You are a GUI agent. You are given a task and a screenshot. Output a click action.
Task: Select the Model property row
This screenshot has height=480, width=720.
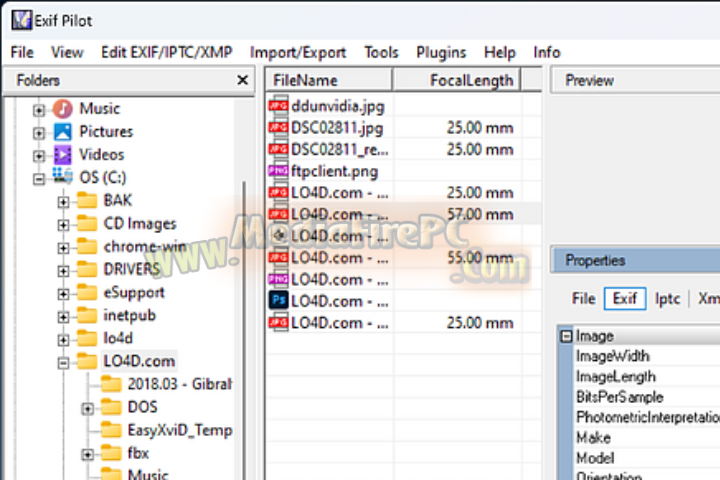(647, 458)
